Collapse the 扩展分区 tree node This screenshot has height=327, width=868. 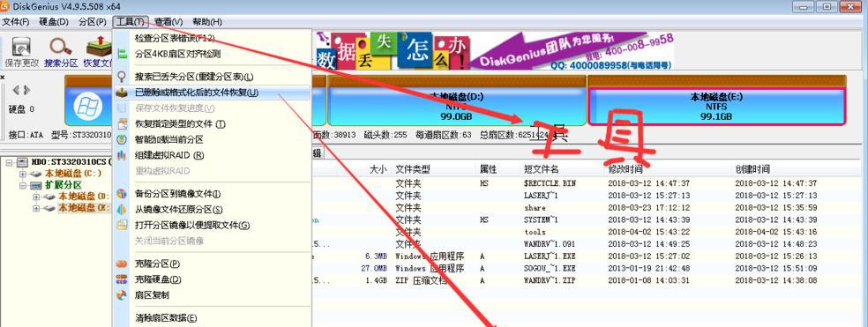click(23, 185)
